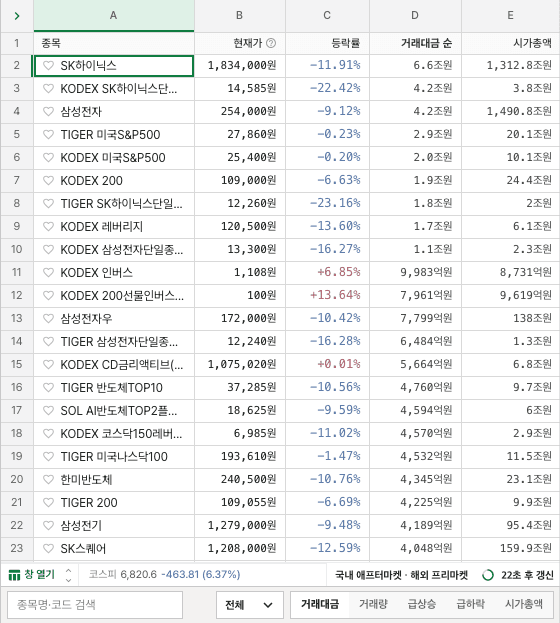The image size is (560, 623).
Task: Open the KODEX 200 stock name
Action: point(91,181)
